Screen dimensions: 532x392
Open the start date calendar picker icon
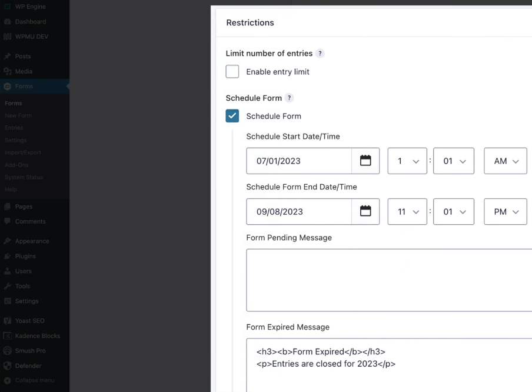[365, 161]
